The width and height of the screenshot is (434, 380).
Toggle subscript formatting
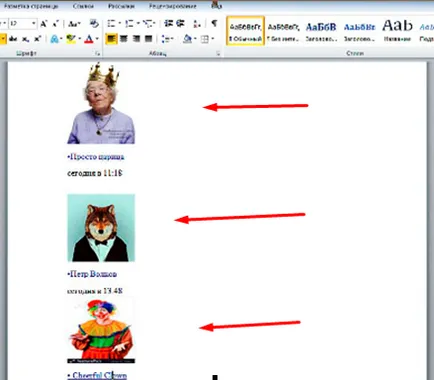[x=25, y=39]
